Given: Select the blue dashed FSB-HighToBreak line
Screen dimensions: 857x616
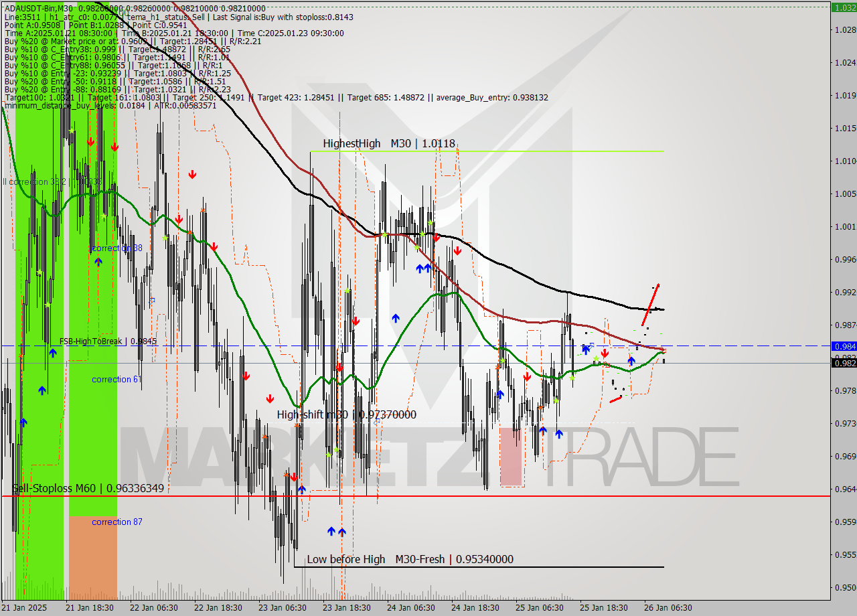Looking at the screenshot, I should point(415,345).
